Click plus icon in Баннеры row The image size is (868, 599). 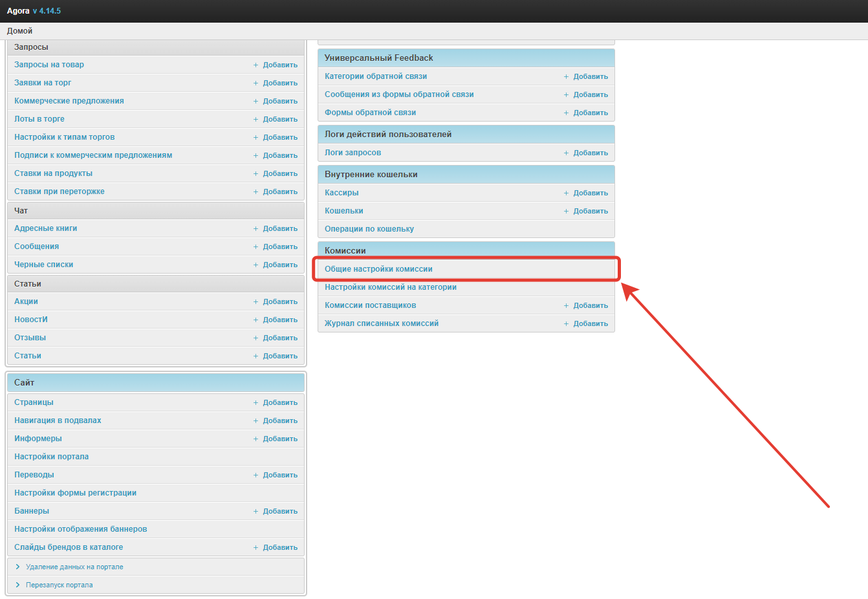coord(255,512)
